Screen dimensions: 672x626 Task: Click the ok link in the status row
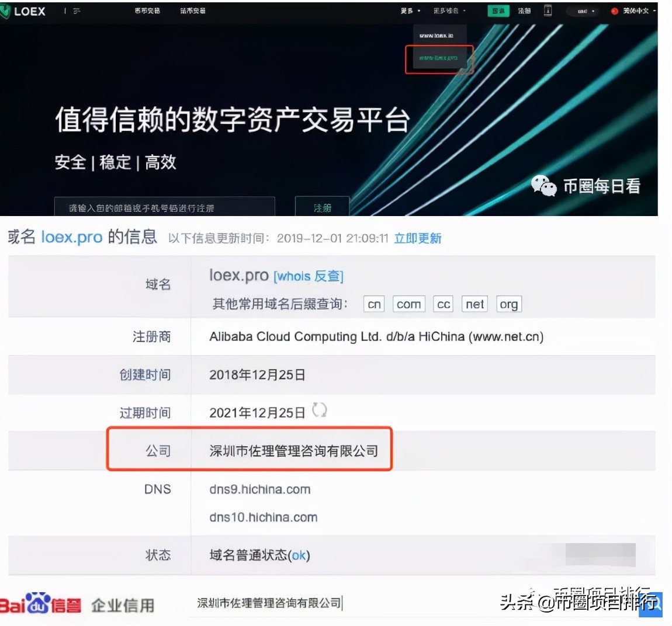(299, 556)
